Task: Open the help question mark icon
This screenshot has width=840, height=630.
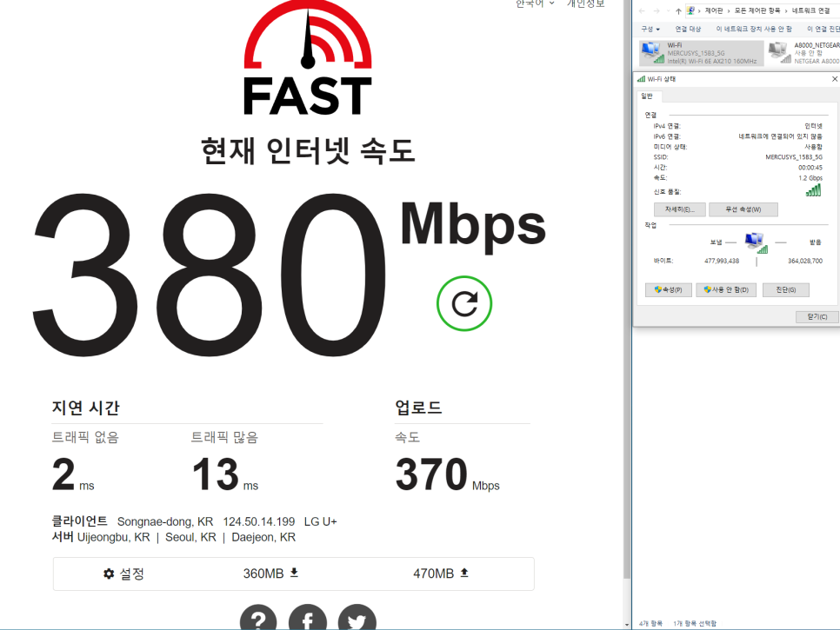Action: point(258,619)
